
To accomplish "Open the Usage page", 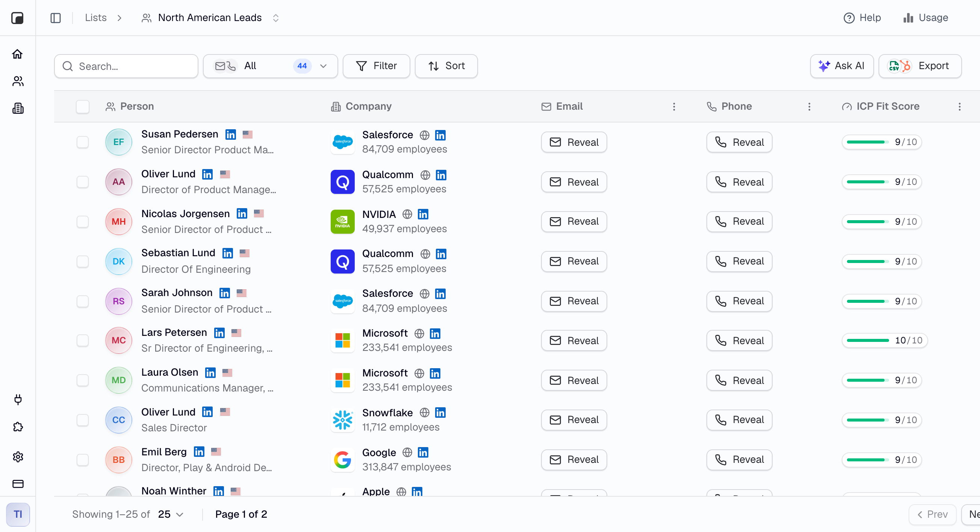I will 926,18.
